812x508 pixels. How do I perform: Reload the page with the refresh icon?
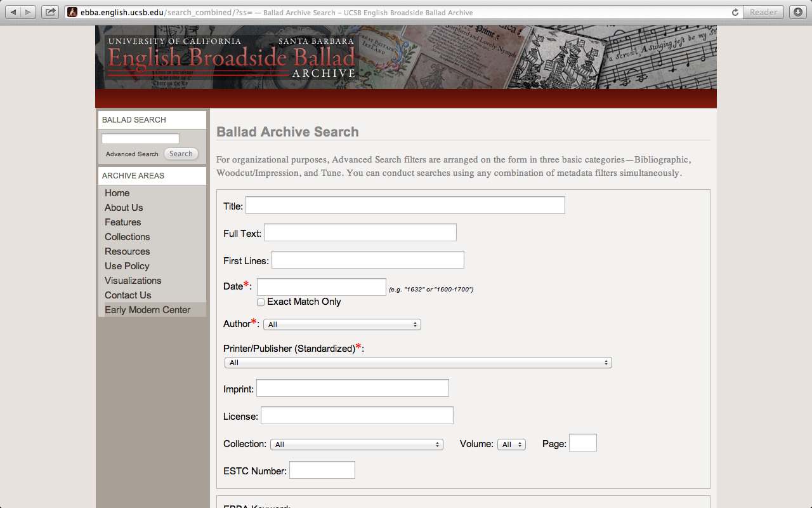click(735, 13)
